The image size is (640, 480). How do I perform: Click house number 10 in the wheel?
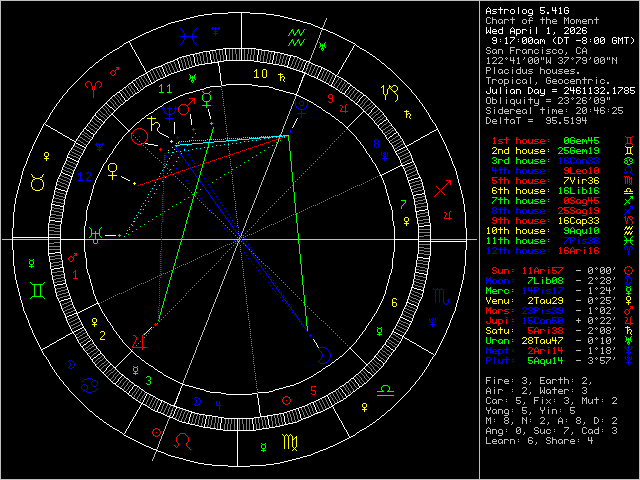click(260, 73)
